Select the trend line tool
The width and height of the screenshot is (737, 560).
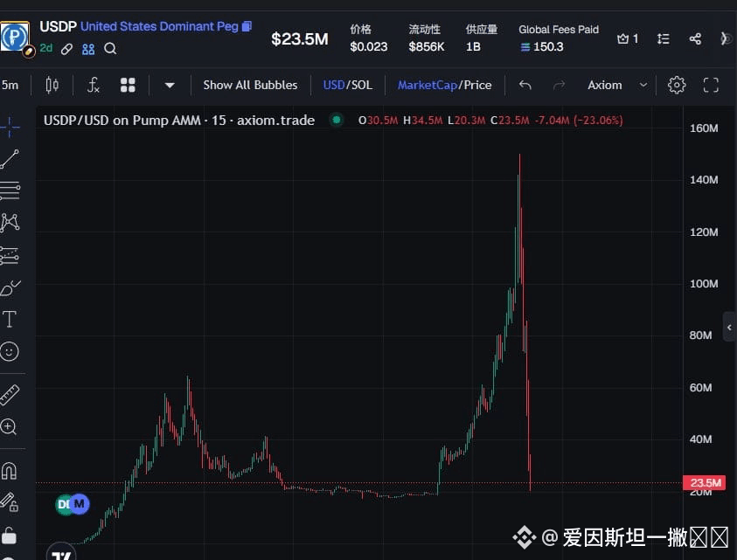click(10, 159)
